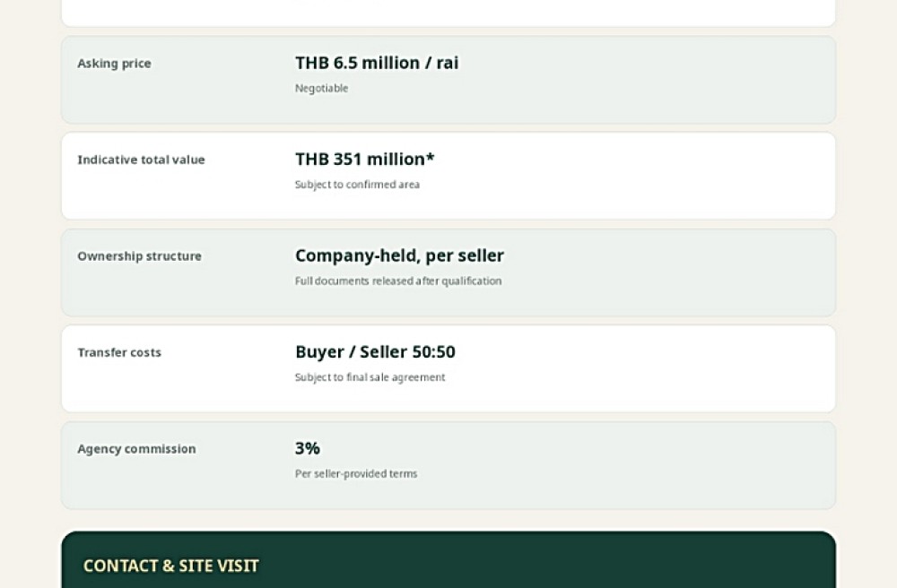The image size is (897, 588).
Task: Click the Negotiable note under asking price
Action: pyautogui.click(x=321, y=88)
